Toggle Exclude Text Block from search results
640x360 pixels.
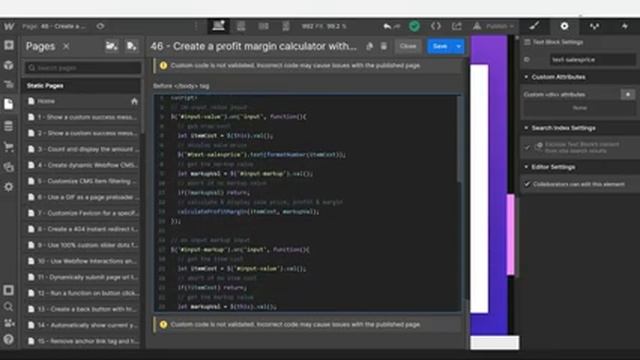(x=527, y=147)
